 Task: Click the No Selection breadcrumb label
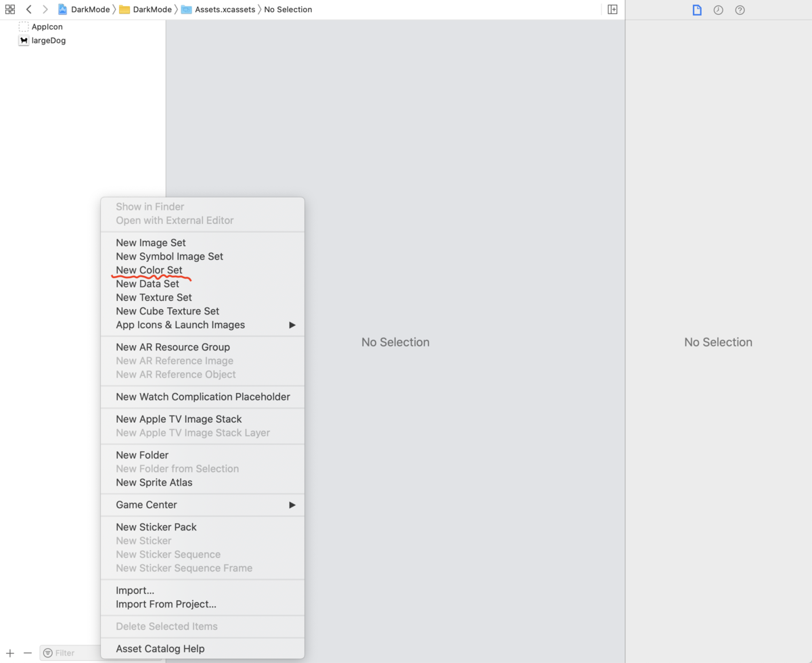(x=288, y=9)
